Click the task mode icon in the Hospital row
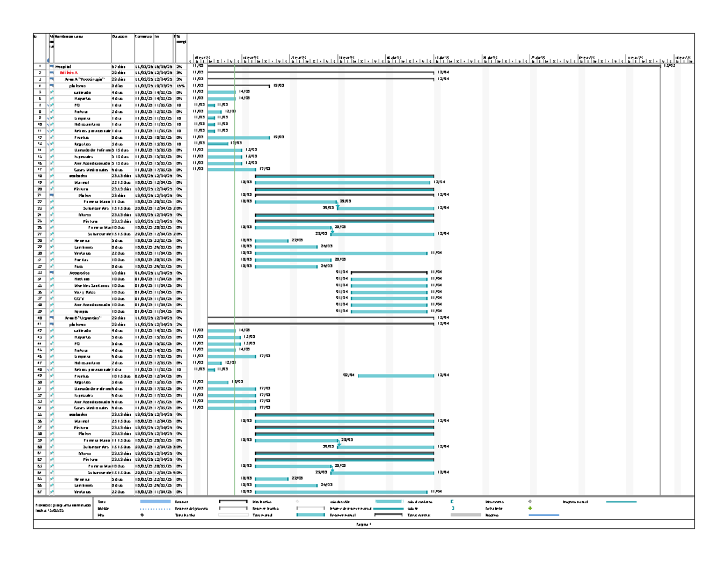728x562 pixels. (x=52, y=65)
